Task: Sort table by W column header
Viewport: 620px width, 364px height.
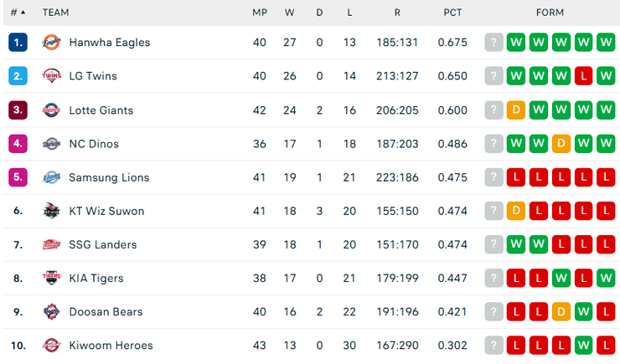Action: (x=289, y=13)
